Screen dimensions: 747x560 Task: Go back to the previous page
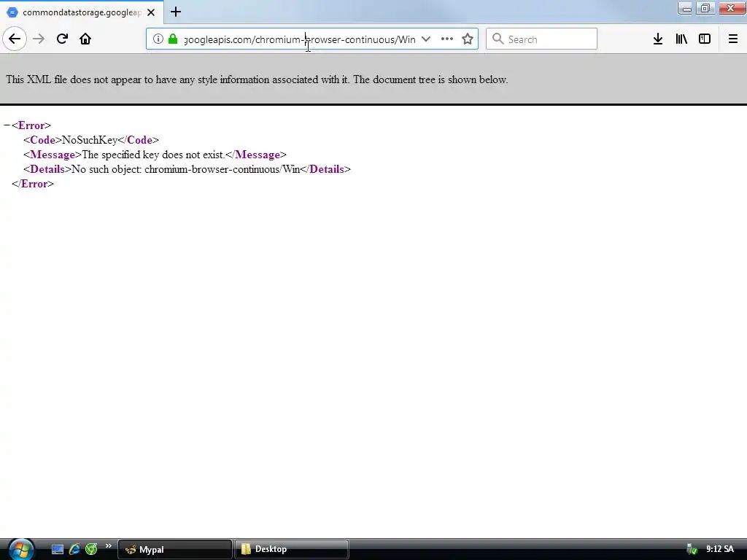tap(15, 39)
